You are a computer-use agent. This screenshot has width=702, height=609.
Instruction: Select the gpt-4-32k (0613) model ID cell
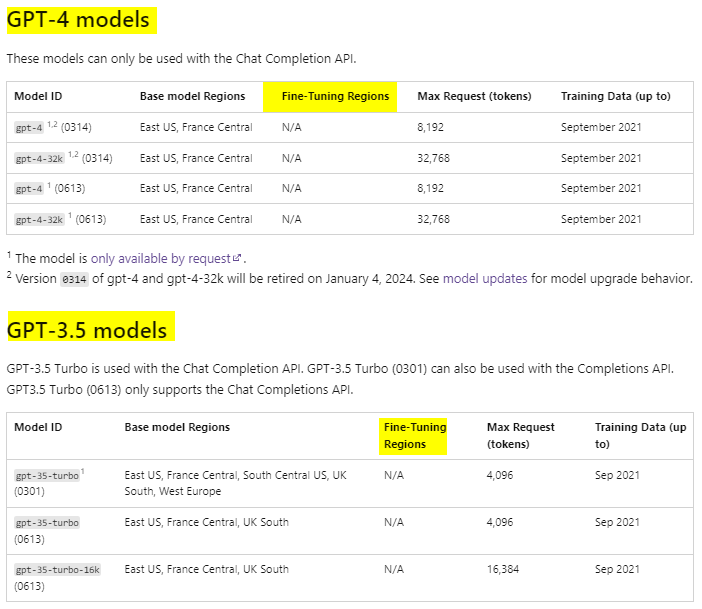(60, 219)
